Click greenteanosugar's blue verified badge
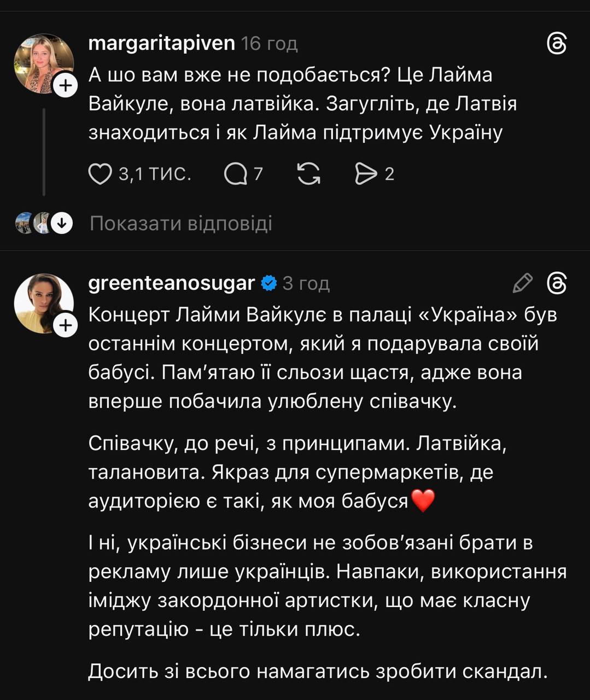This screenshot has width=590, height=700. tap(269, 283)
